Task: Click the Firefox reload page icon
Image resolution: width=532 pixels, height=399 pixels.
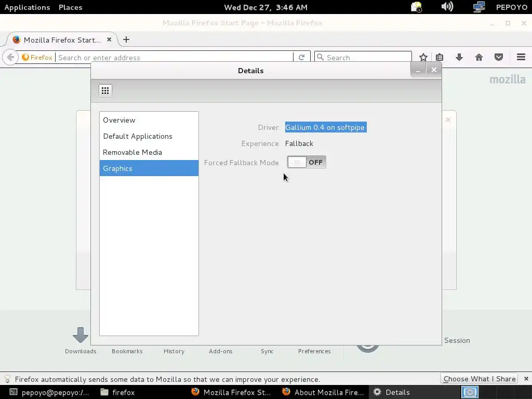Action: point(301,57)
